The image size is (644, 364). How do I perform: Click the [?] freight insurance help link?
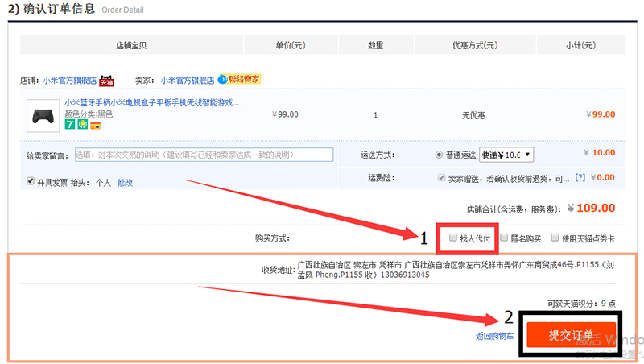coord(580,177)
